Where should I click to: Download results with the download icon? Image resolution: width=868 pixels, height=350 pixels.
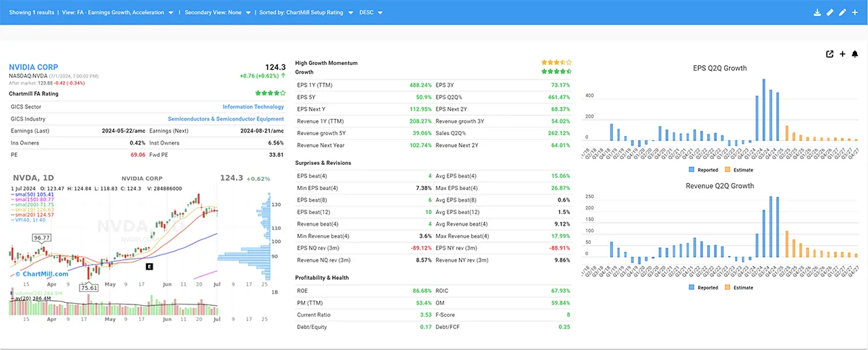click(817, 12)
